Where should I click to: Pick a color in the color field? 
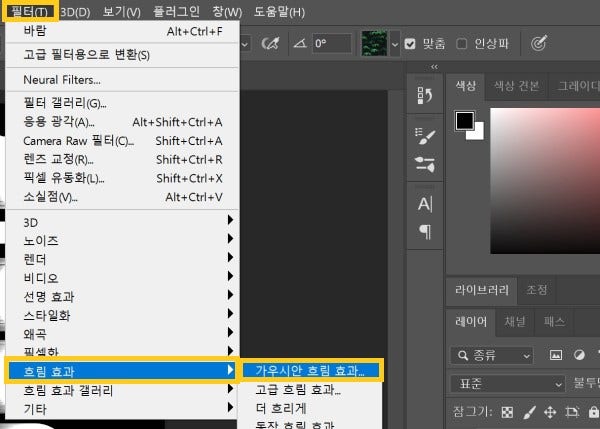coord(545,180)
